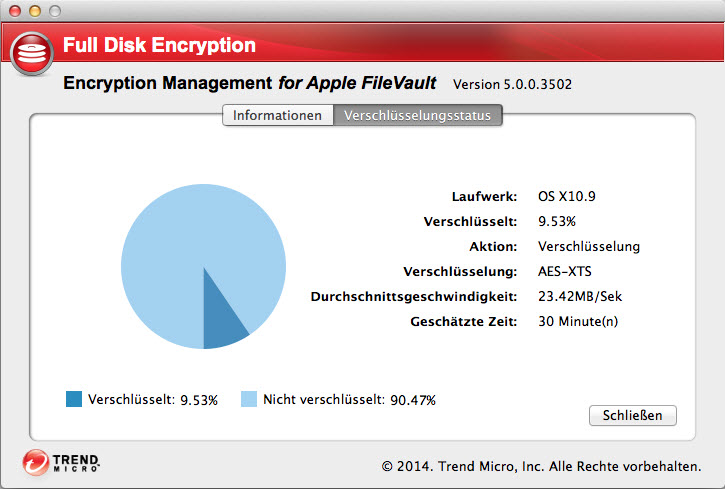The width and height of the screenshot is (725, 489).
Task: Click the light blue Nicht verschlüsselt swatch
Action: point(249,400)
